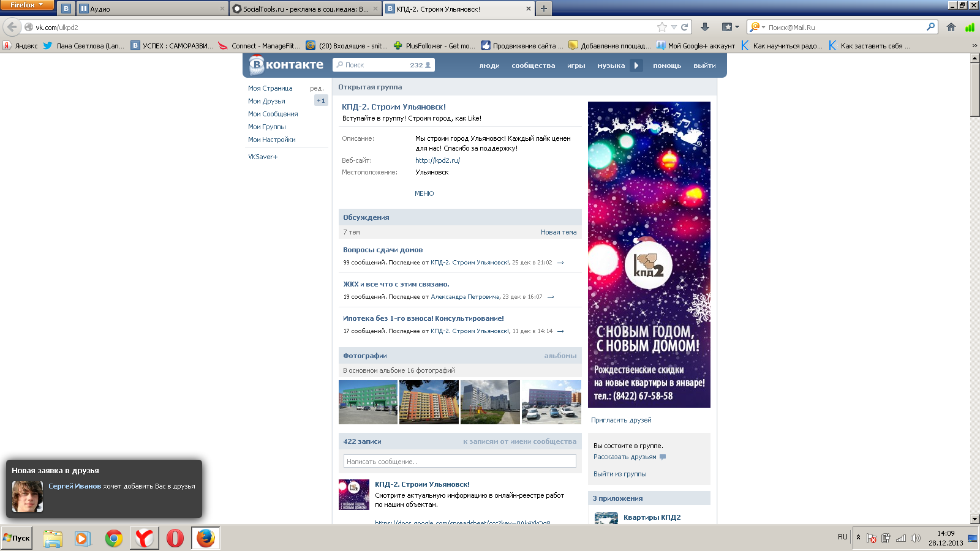This screenshot has width=980, height=551.
Task: Open сообщества in VK top menu
Action: (533, 66)
